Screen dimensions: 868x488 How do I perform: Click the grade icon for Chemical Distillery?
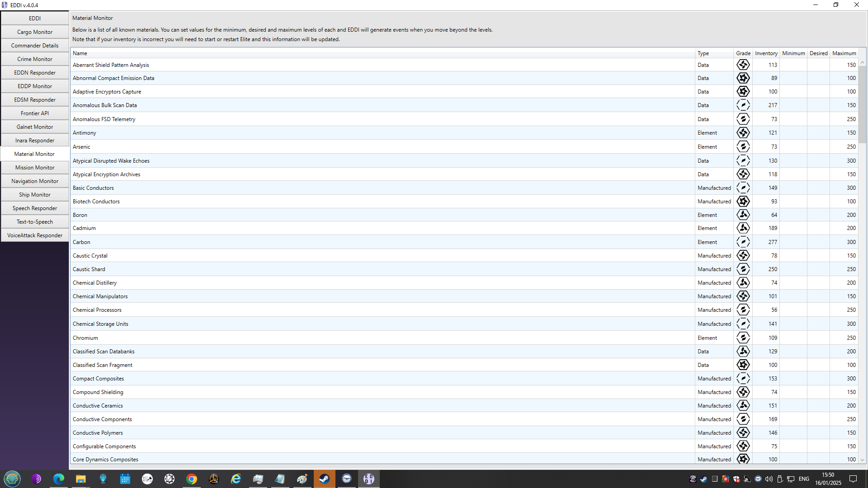coord(743,282)
